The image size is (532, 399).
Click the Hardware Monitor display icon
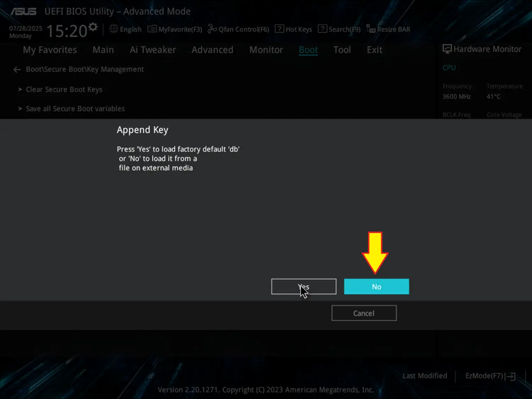coord(447,49)
